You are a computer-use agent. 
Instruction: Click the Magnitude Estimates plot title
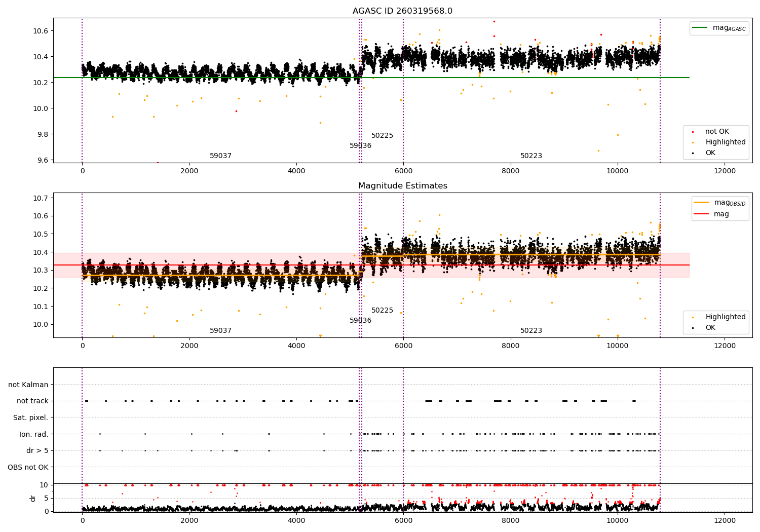[x=402, y=186]
